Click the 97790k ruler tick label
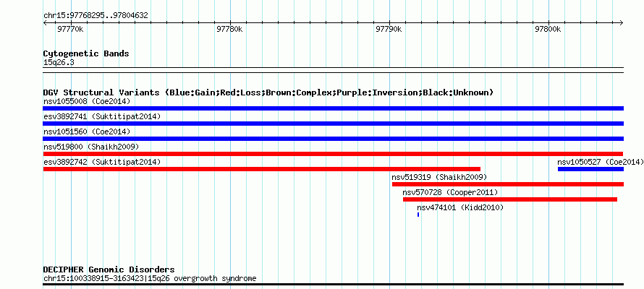The image size is (644, 289). (x=389, y=29)
